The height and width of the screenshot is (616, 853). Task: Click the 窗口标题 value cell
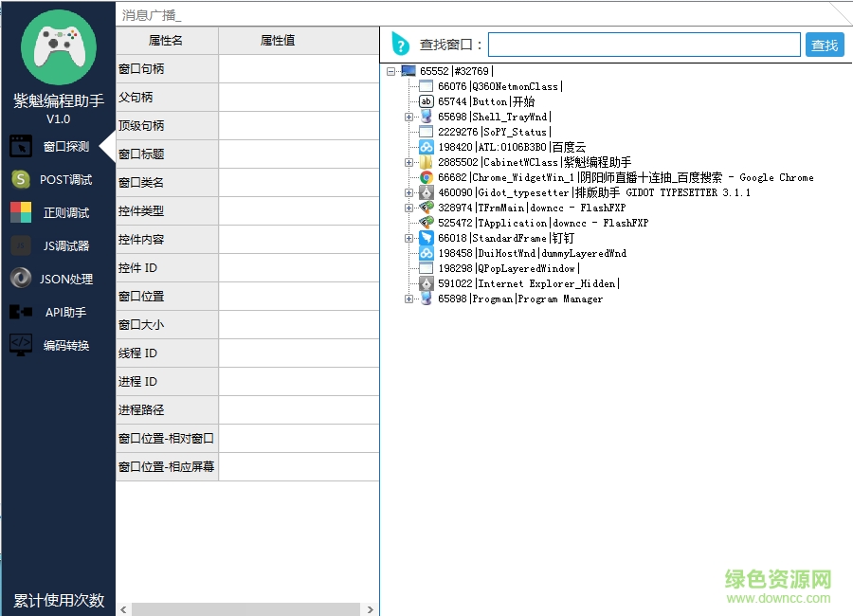click(x=299, y=154)
